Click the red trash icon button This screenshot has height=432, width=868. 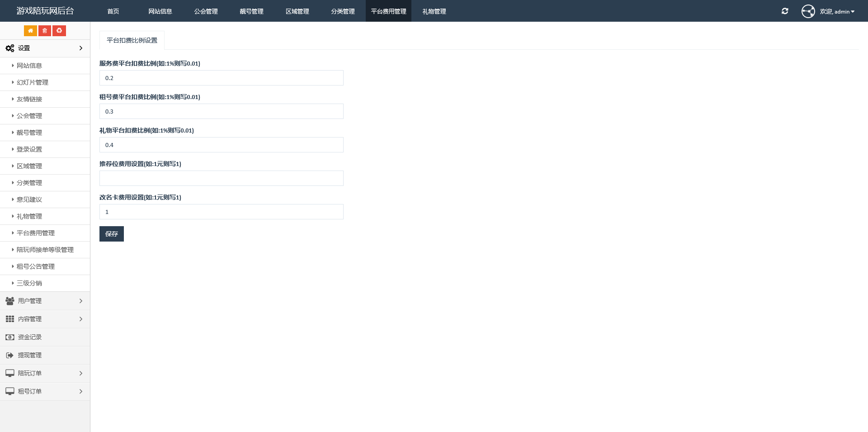coord(45,31)
